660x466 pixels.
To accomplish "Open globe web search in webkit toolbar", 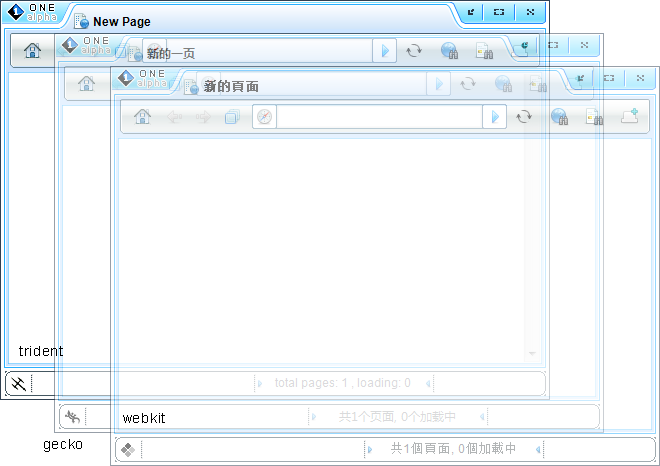I will [x=559, y=116].
